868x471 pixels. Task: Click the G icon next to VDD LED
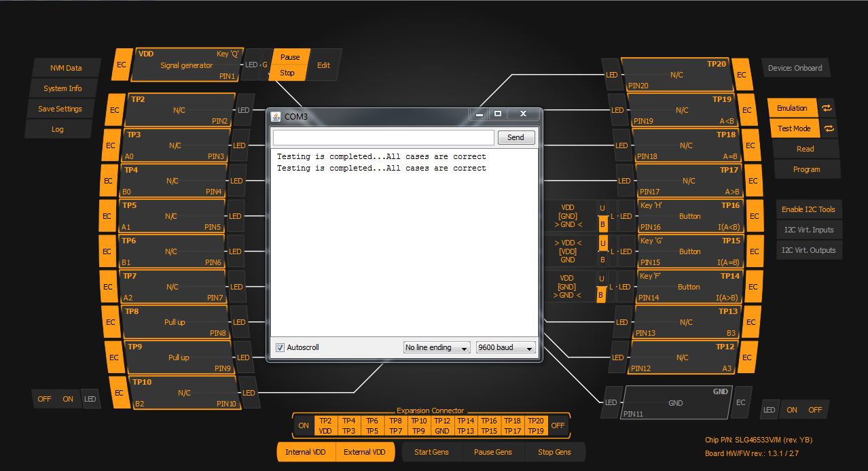point(265,65)
